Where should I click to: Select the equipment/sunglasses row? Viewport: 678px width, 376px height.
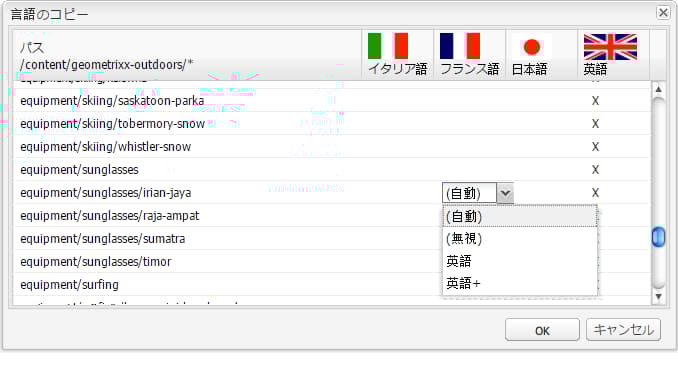point(332,169)
